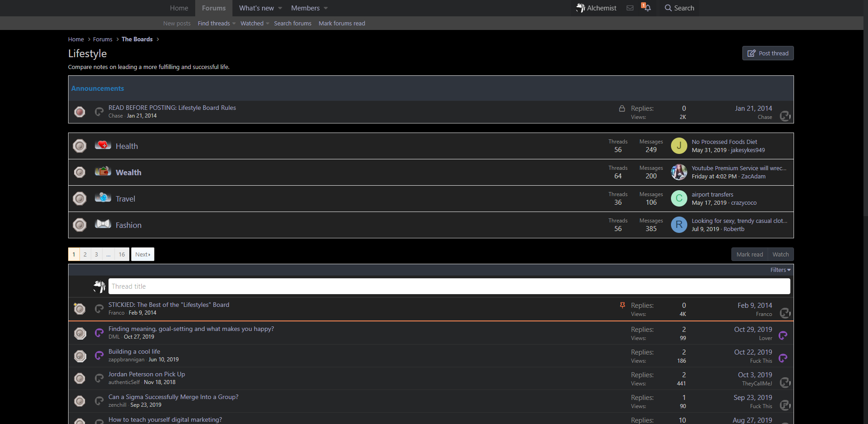
Task: Expand the pagination ellipsis
Action: coord(108,254)
